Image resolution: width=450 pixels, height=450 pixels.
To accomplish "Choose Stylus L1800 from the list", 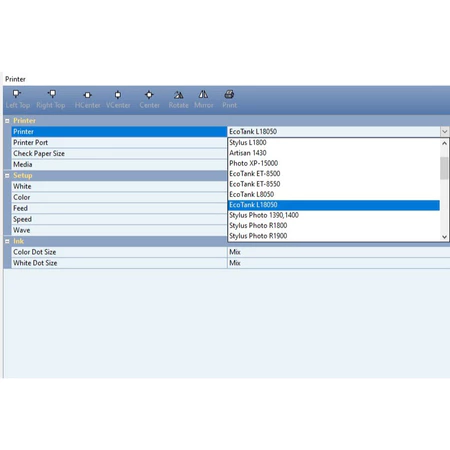I will (334, 143).
